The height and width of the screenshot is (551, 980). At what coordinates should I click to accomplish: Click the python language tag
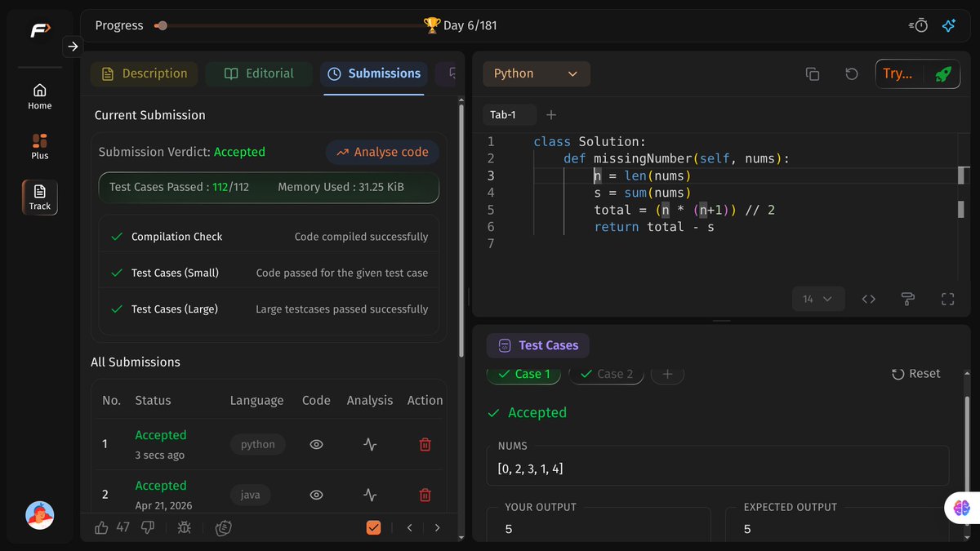(258, 444)
